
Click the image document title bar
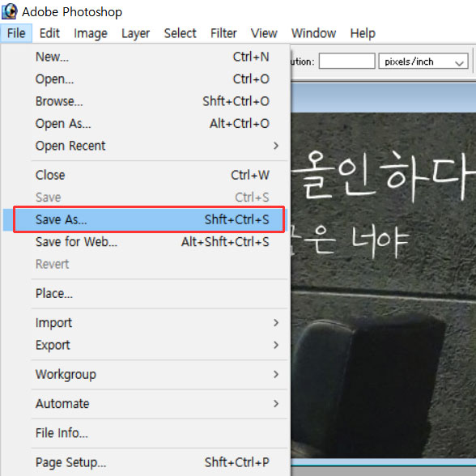(384, 98)
